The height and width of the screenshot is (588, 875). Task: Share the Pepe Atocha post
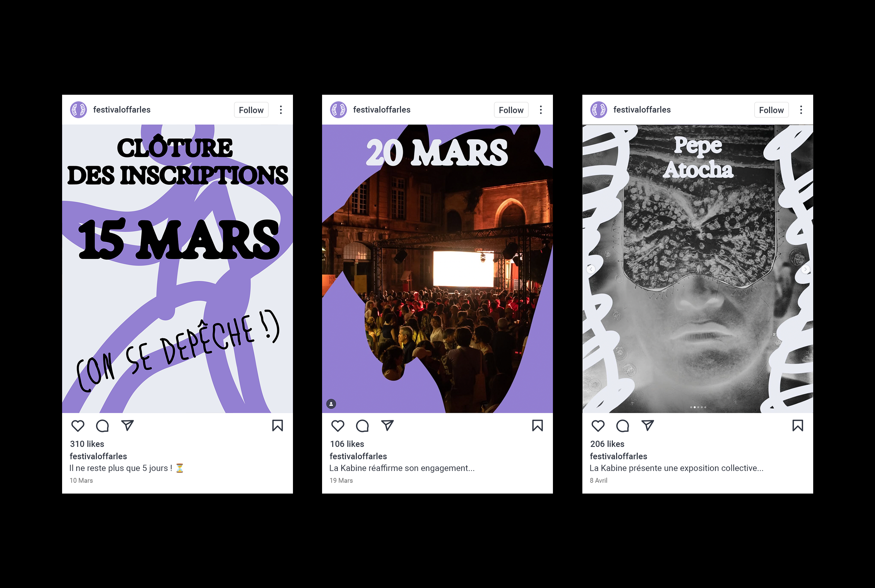(x=648, y=425)
